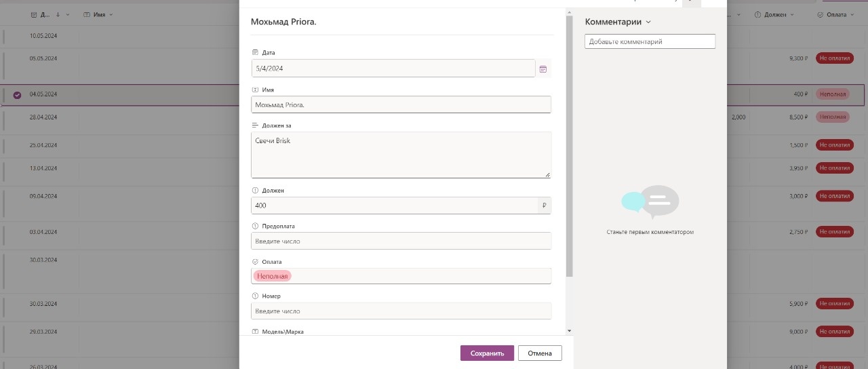Click Не оплатил badge in 25.04.2024 row
The image size is (868, 369).
[x=834, y=144]
